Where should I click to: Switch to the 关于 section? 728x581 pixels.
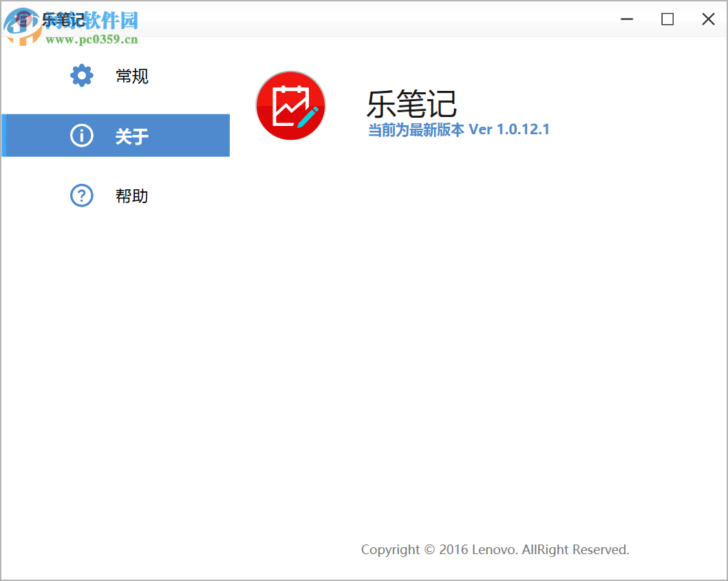(132, 136)
